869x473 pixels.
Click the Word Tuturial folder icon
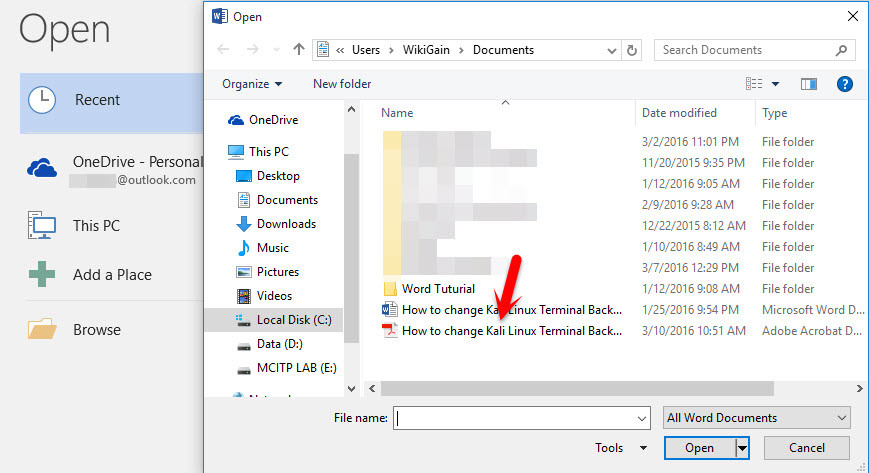coord(390,288)
